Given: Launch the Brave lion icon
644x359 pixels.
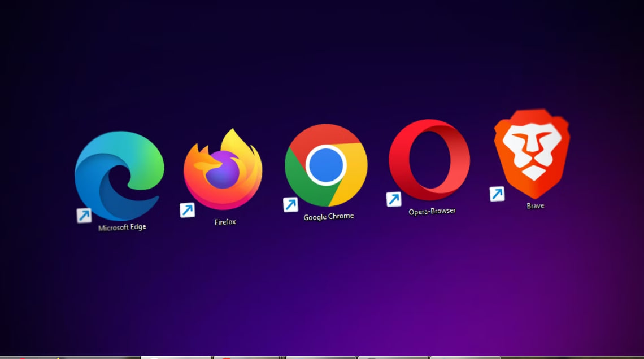Looking at the screenshot, I should click(532, 151).
